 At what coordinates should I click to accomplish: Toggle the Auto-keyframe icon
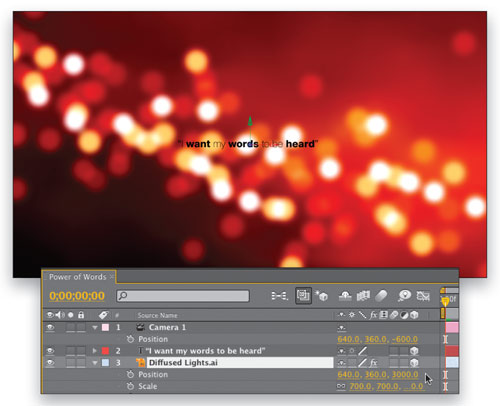point(423,296)
